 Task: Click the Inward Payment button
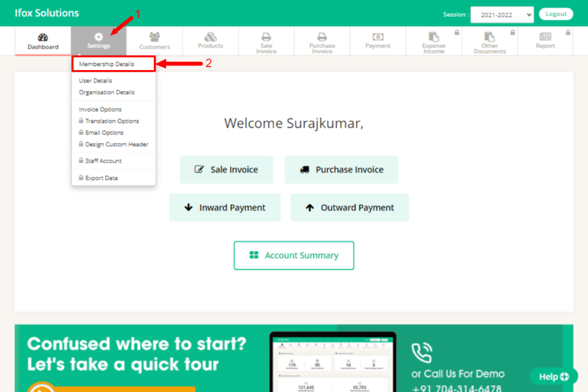click(x=225, y=207)
